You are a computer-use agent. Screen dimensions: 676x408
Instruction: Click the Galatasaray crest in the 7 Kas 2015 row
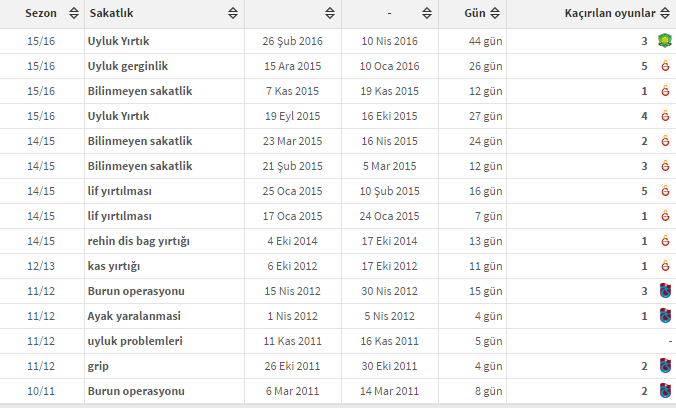point(665,91)
